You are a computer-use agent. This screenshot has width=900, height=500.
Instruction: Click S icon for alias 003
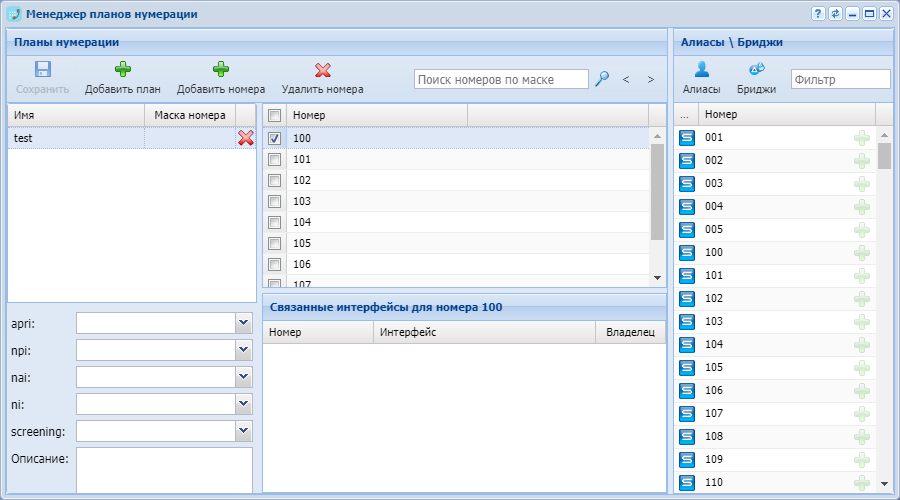(687, 184)
